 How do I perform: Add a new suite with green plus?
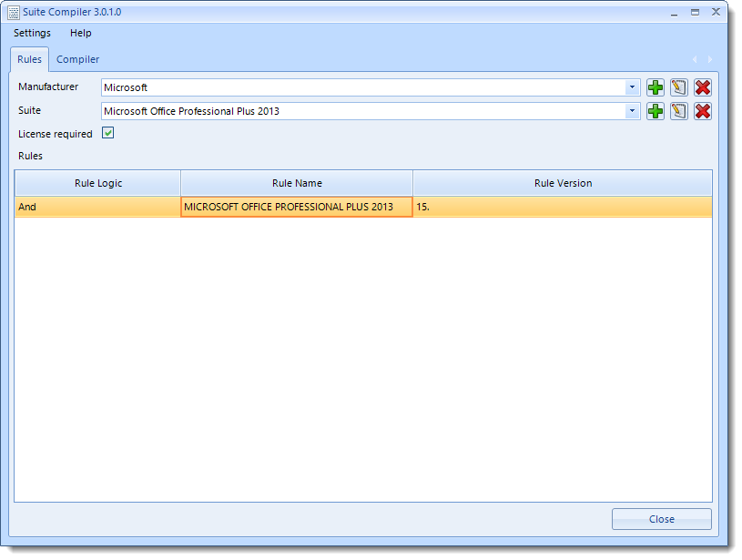656,111
